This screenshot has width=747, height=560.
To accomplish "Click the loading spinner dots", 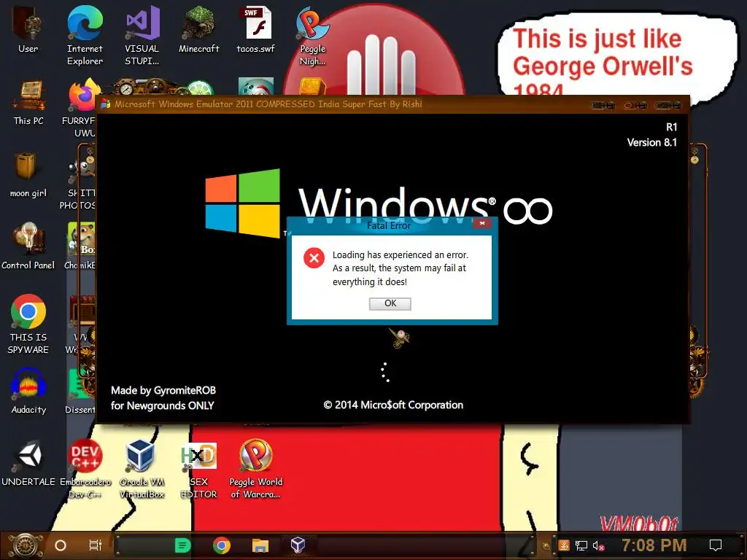I will pyautogui.click(x=385, y=372).
